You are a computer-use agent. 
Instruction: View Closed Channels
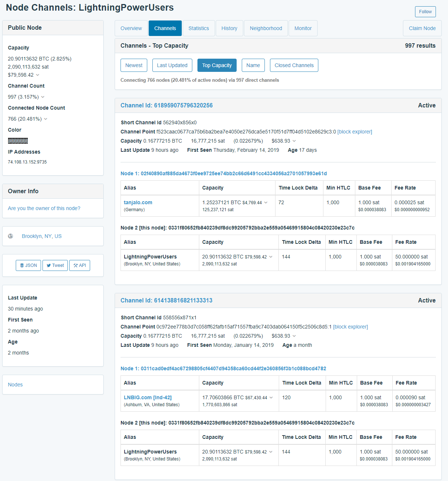(294, 65)
